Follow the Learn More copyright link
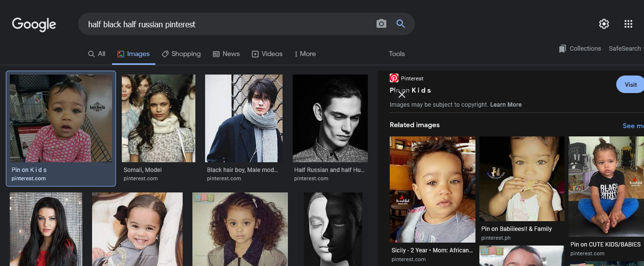Screen dimensions: 644x266 point(506,105)
